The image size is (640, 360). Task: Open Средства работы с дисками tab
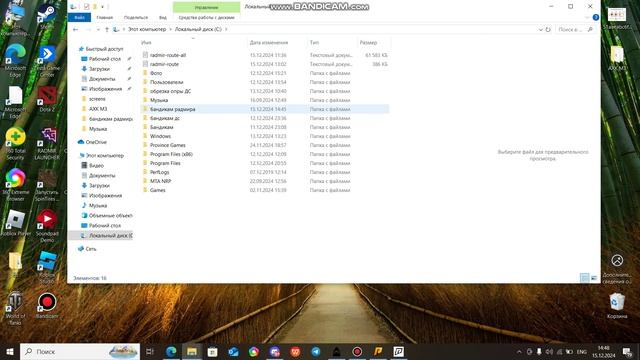tap(207, 18)
